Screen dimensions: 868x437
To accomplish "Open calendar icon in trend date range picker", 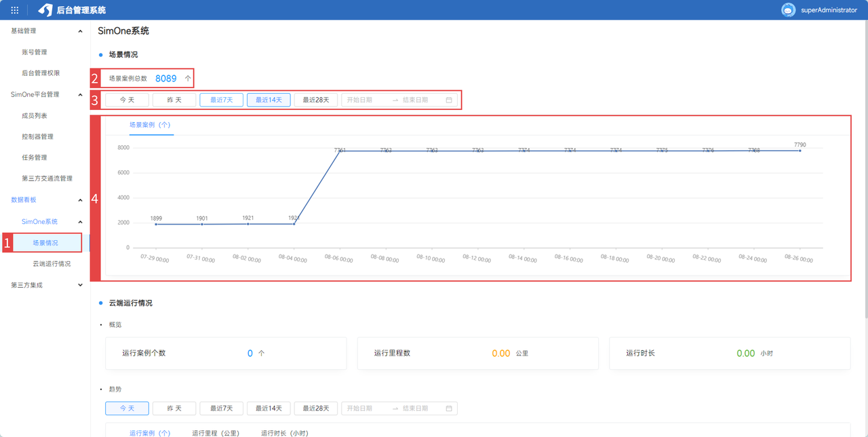I will pos(449,408).
